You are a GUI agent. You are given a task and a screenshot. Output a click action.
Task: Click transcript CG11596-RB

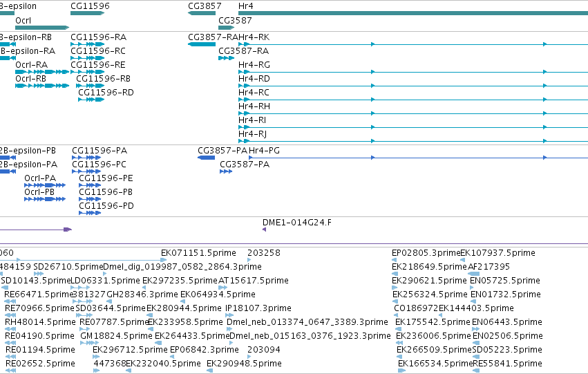[91, 86]
